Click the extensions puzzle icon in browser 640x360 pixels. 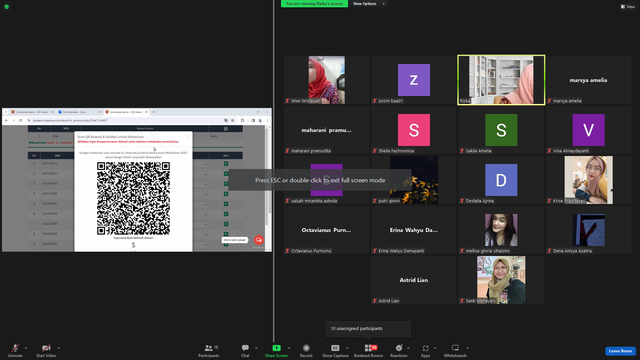pos(242,120)
